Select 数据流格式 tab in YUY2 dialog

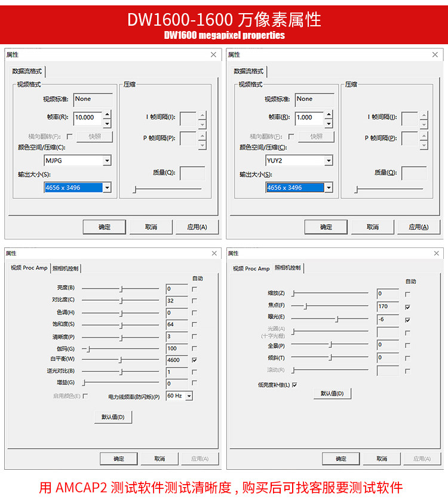(x=248, y=71)
